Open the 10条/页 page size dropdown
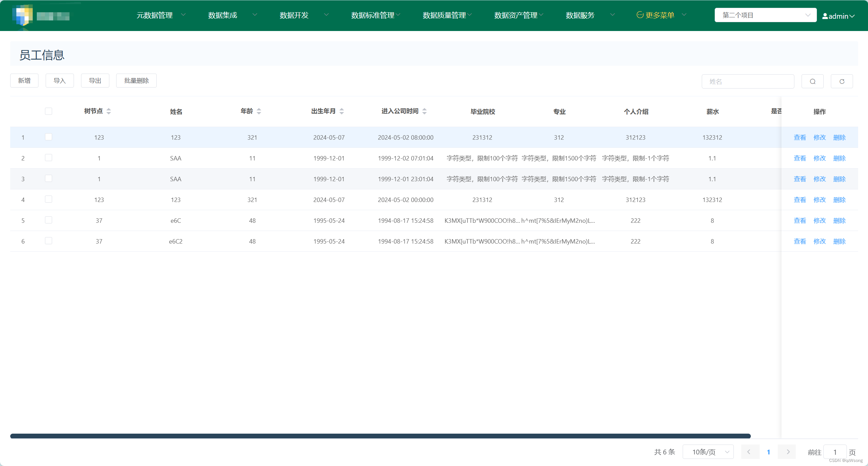The height and width of the screenshot is (466, 868). (708, 452)
